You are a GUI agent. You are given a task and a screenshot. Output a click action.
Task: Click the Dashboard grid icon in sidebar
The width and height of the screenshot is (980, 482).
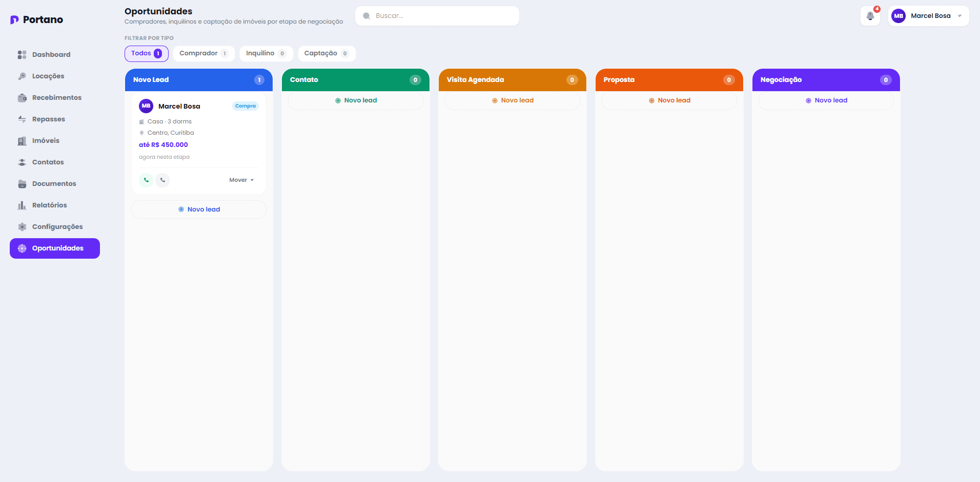(x=22, y=55)
